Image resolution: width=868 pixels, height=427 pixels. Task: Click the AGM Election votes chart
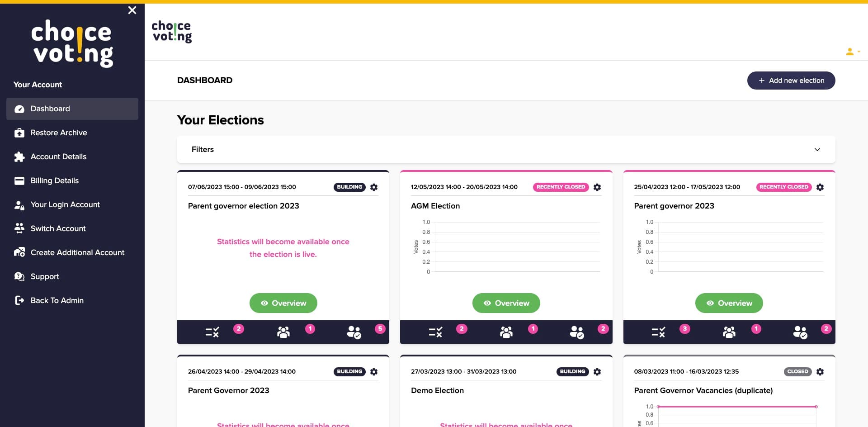click(x=506, y=247)
